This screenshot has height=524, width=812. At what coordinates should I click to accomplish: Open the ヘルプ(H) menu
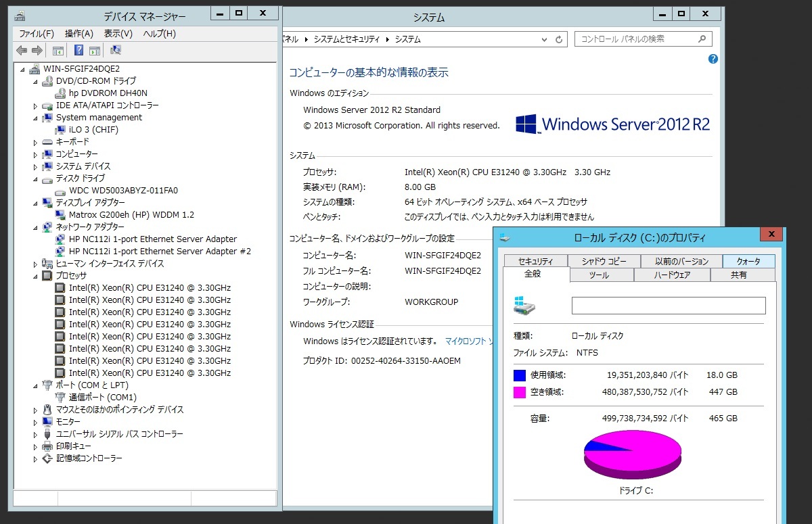coord(160,33)
